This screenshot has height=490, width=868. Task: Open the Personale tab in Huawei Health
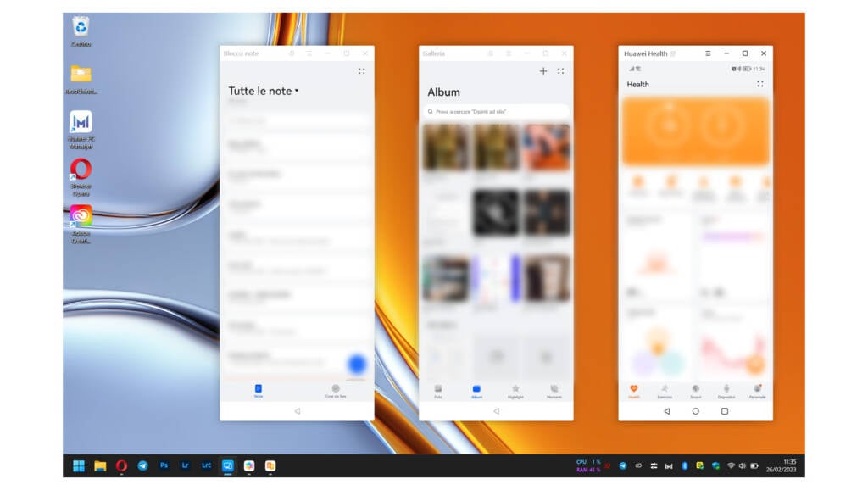[757, 392]
